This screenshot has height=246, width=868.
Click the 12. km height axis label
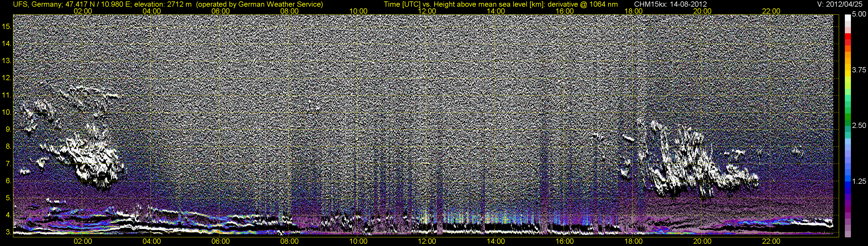point(7,78)
